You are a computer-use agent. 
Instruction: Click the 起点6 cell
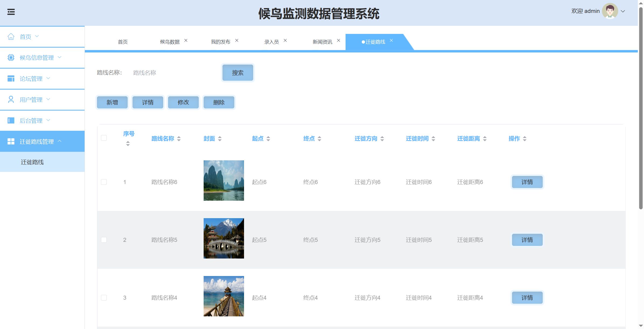click(259, 182)
